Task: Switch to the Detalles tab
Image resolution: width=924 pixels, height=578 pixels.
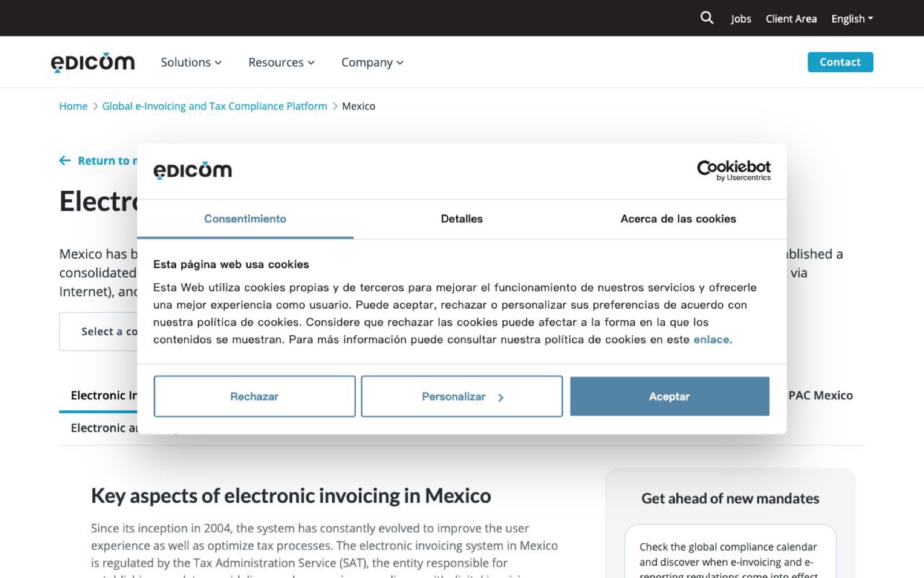Action: tap(461, 219)
